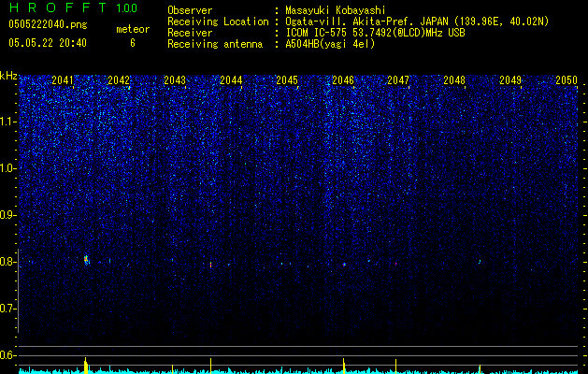Click the meteor count value 6
The image size is (588, 374).
pyautogui.click(x=133, y=43)
